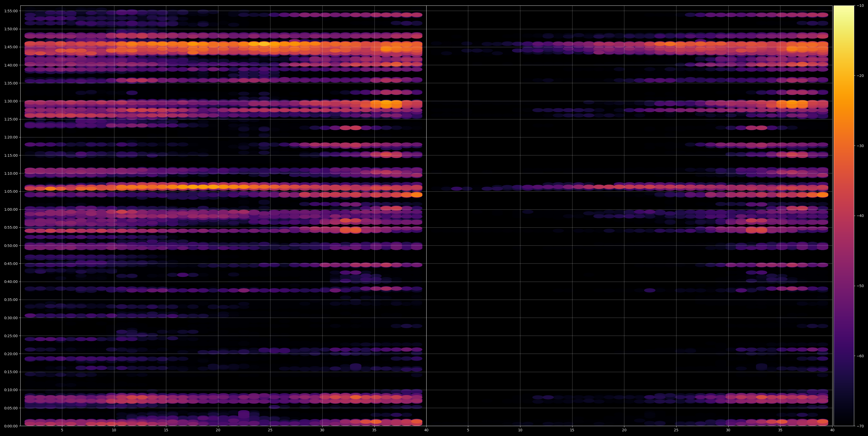The image size is (868, 436).
Task: Select x-axis label 10 under the left heatmap
Action: 114,430
